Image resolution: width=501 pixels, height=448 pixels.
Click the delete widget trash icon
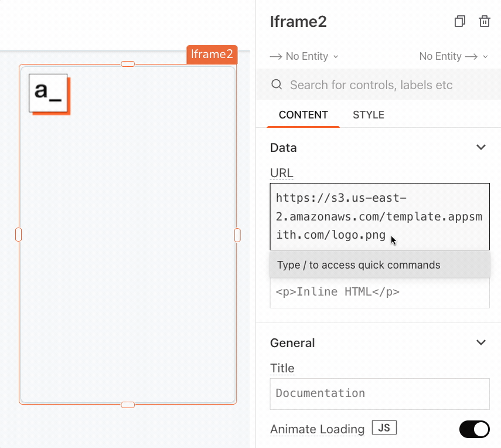point(484,22)
